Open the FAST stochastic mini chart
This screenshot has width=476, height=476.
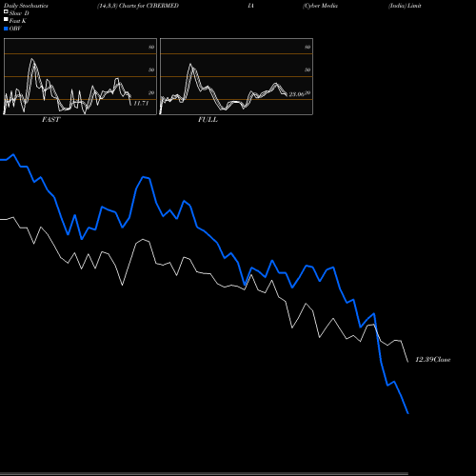click(80, 76)
